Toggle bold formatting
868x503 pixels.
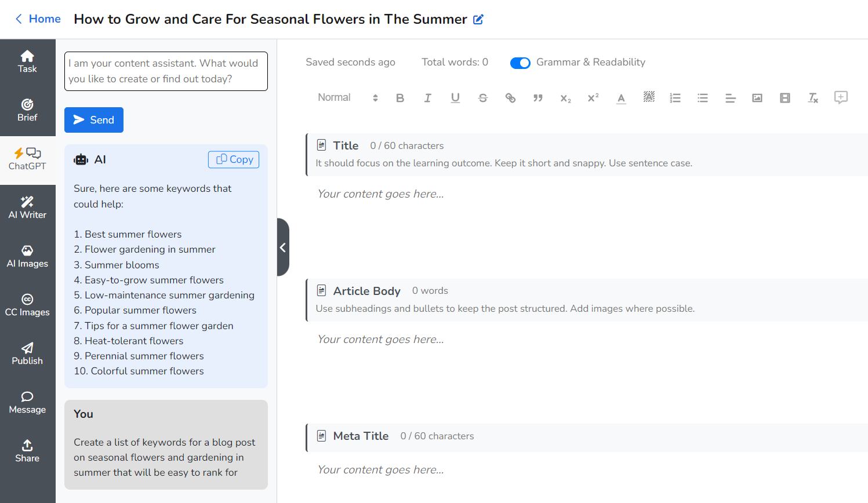tap(400, 97)
